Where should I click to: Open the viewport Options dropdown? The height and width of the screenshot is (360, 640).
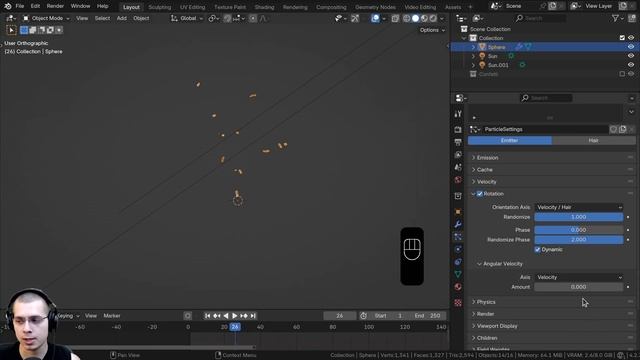coord(432,30)
